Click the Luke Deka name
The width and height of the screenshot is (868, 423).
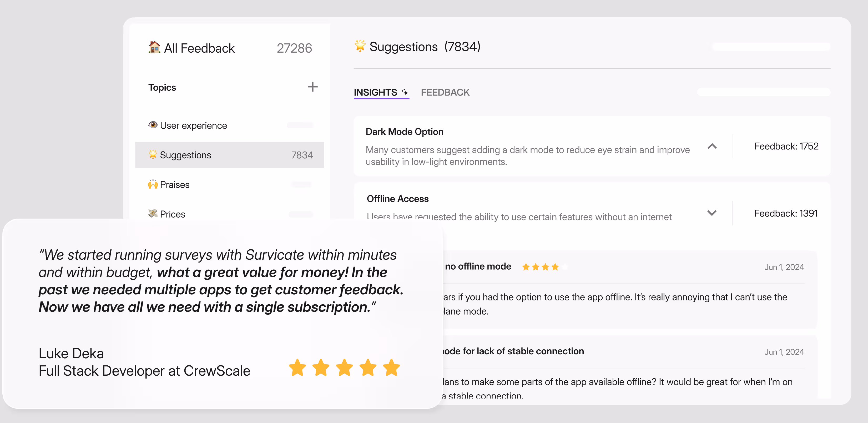pos(71,353)
